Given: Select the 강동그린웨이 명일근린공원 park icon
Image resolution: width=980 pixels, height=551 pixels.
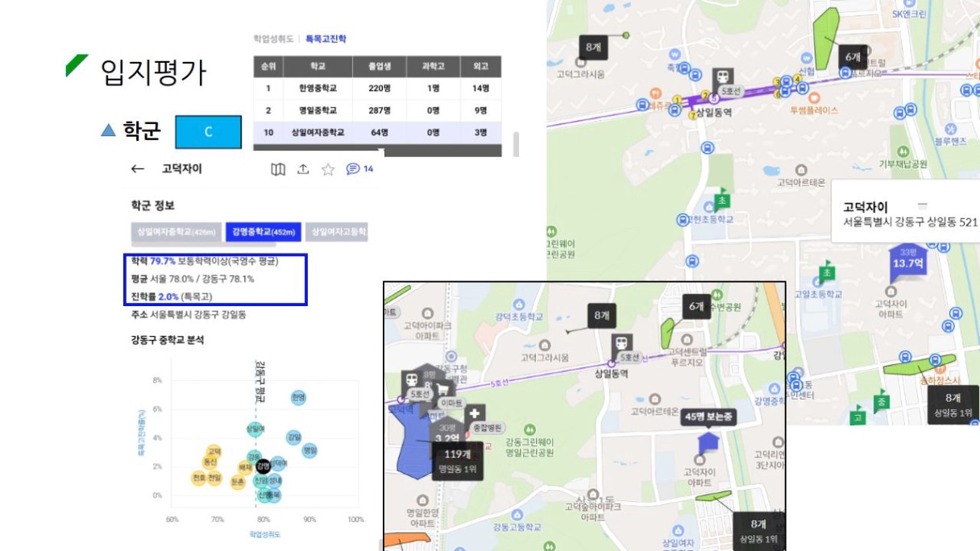Looking at the screenshot, I should pos(529,429).
